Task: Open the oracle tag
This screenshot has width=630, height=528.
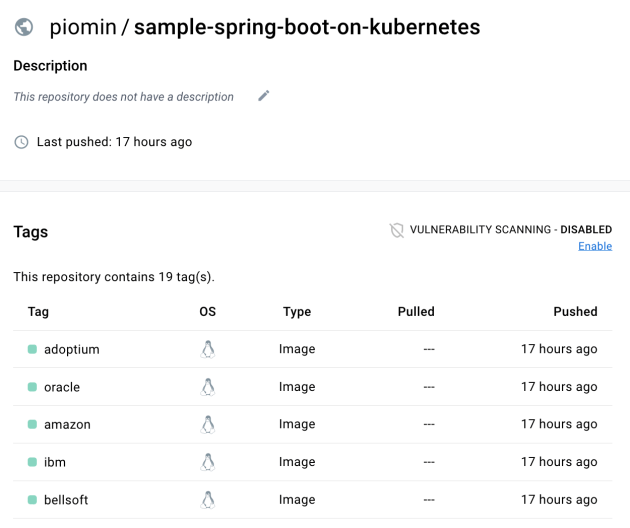Action: point(62,387)
